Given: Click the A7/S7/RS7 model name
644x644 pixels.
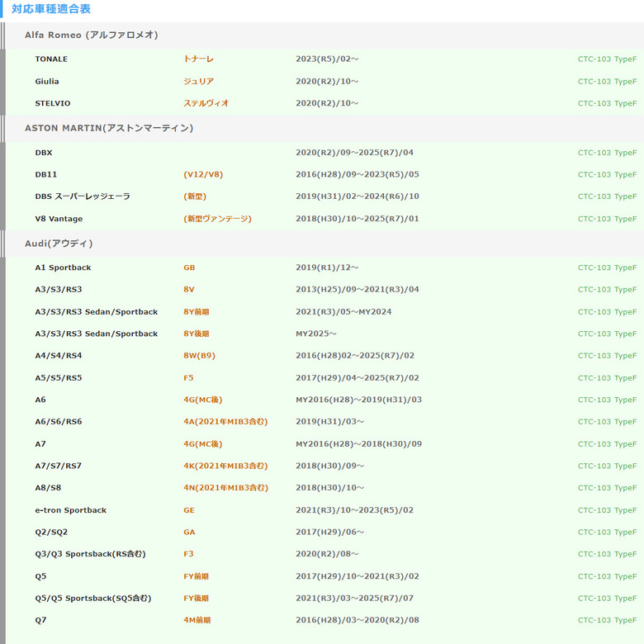Looking at the screenshot, I should click(x=59, y=466).
